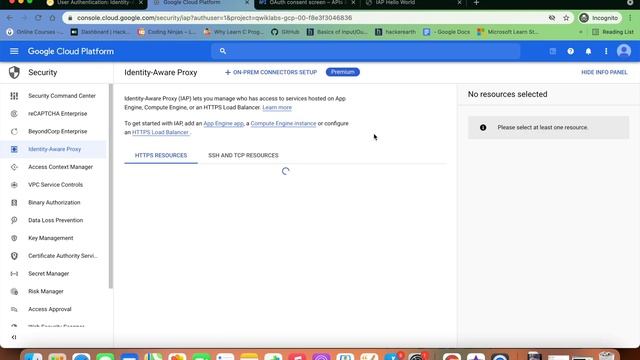Click the Security Command Center icon
Image resolution: width=640 pixels, height=360 pixels.
14,96
